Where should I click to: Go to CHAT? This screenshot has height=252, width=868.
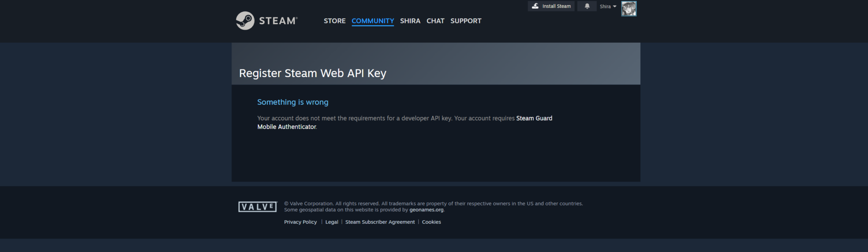435,21
